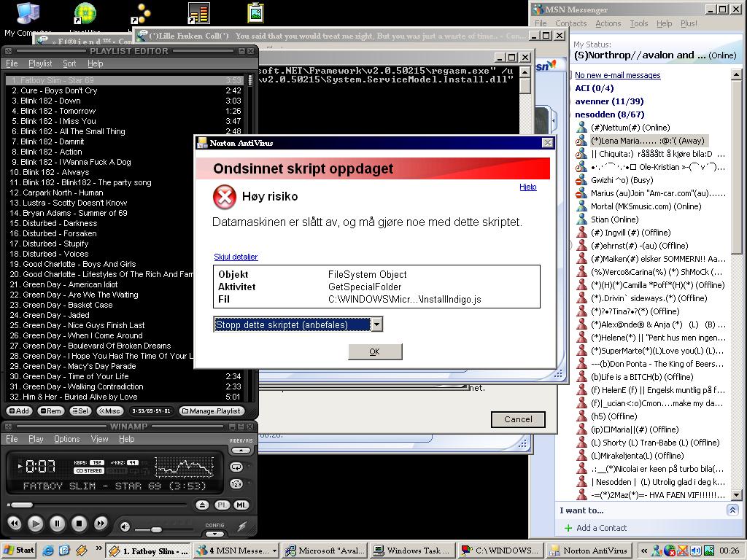Mute audio with Winamp speaker icon
The width and height of the screenshot is (747, 560).
pyautogui.click(x=125, y=526)
